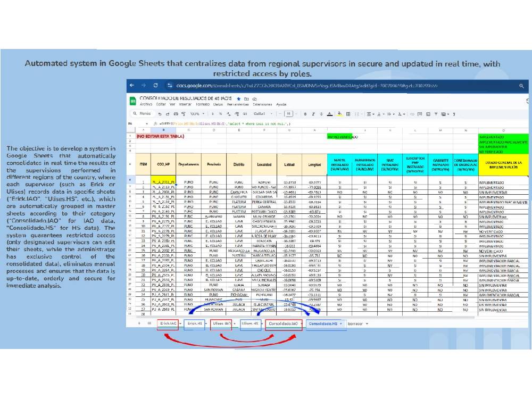The image size is (532, 399).
Task: Open the Datos menu
Action: click(x=218, y=104)
